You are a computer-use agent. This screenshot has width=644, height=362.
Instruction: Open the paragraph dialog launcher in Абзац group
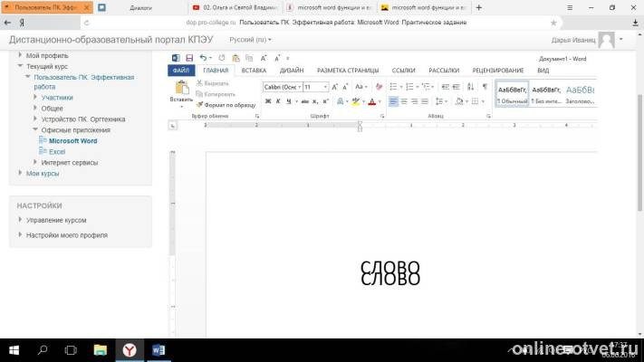[x=488, y=116]
